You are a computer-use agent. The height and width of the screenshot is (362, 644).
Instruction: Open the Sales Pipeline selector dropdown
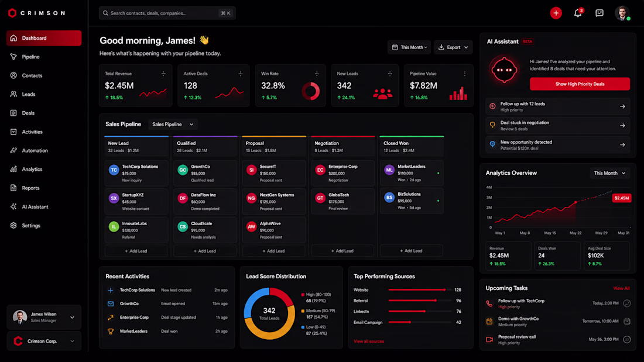pos(173,125)
